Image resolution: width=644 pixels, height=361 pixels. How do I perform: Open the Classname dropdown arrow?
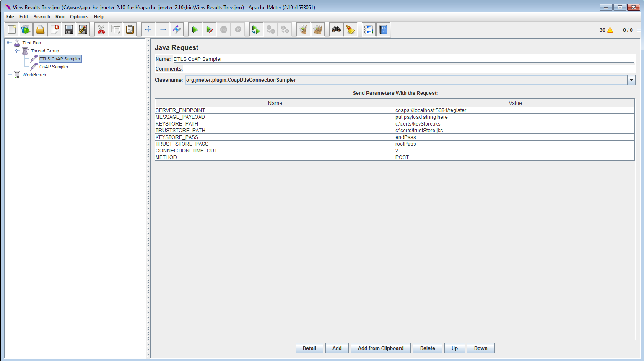point(631,80)
